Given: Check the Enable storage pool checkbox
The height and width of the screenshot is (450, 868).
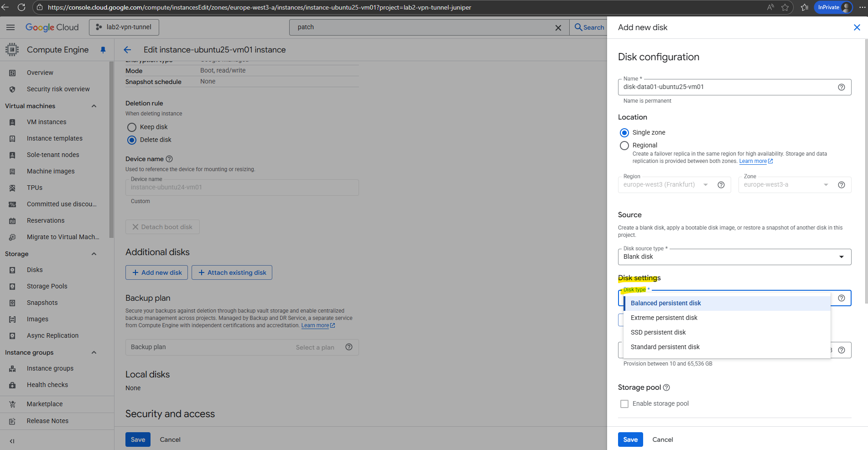Looking at the screenshot, I should [624, 404].
